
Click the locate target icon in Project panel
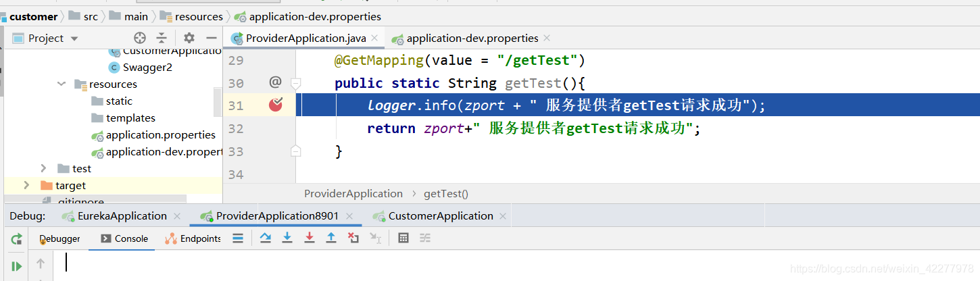pos(140,38)
